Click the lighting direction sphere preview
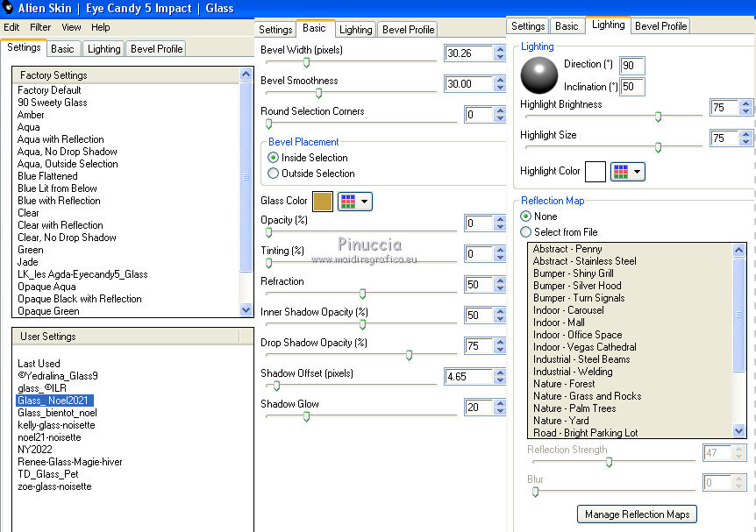 539,75
